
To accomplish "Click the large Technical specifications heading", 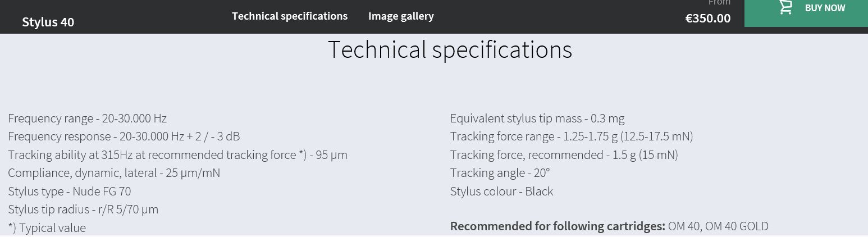I will click(450, 49).
